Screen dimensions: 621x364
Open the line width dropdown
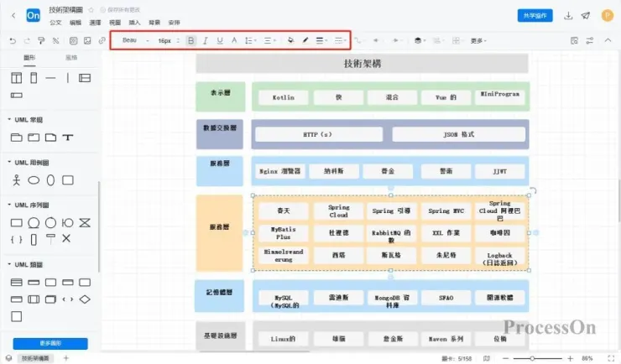[x=321, y=40]
